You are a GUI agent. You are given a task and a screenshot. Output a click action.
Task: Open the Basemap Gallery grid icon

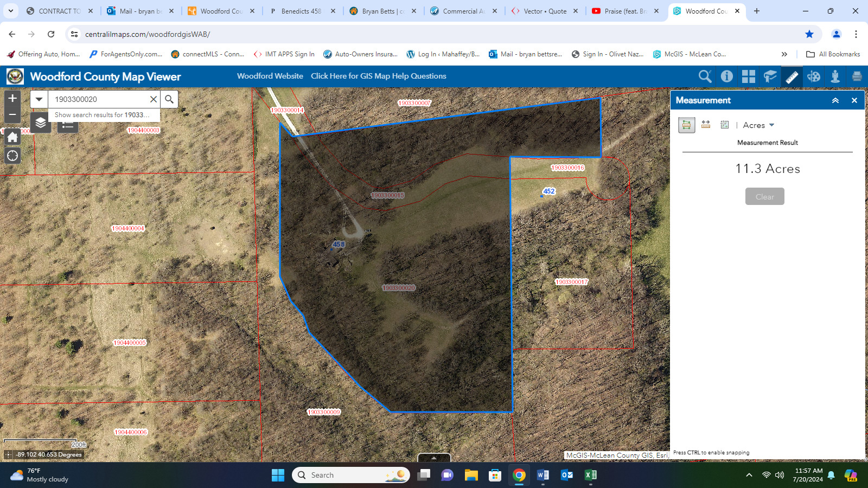(x=748, y=76)
